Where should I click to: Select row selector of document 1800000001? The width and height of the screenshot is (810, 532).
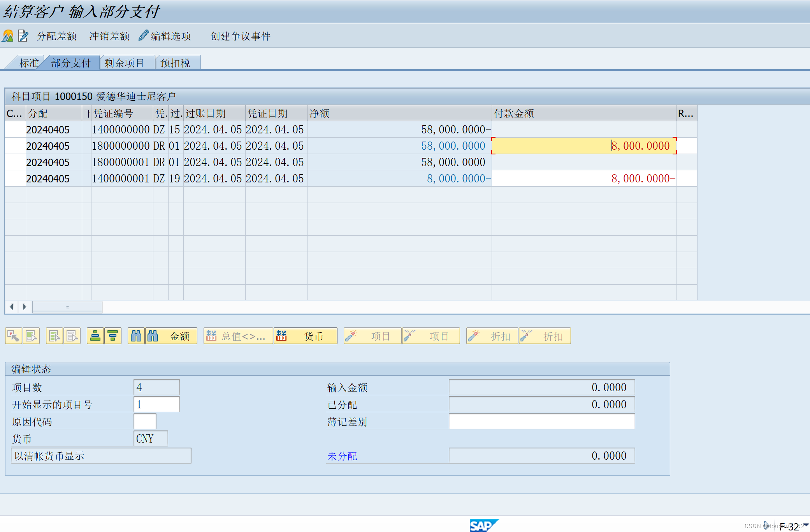15,162
